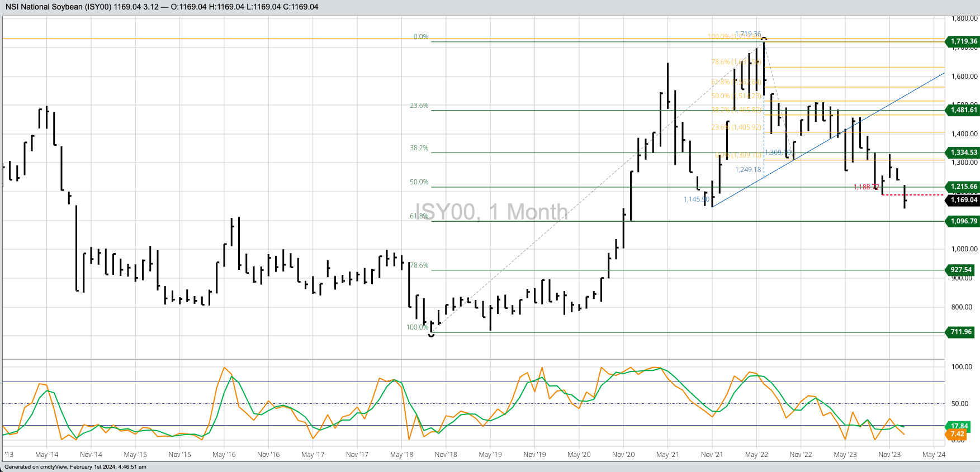This screenshot has height=472, width=980.
Task: Click the 50.0% green retracement label
Action: tap(419, 182)
